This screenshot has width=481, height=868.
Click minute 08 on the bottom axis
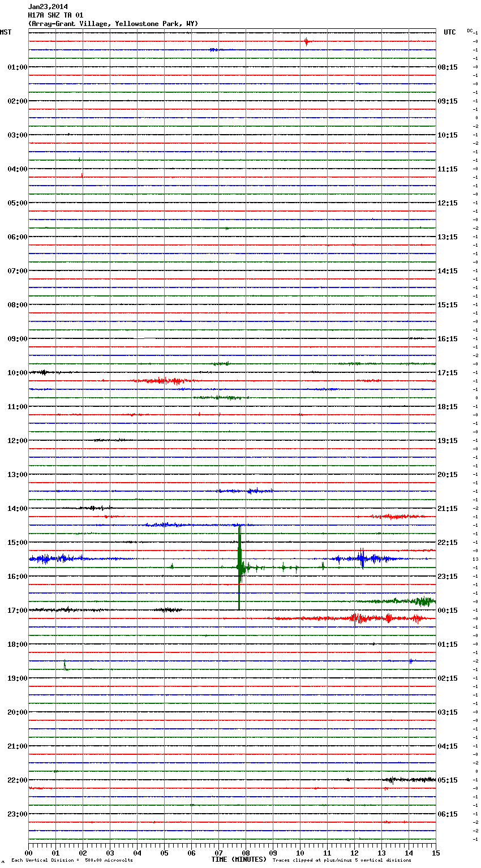click(246, 853)
